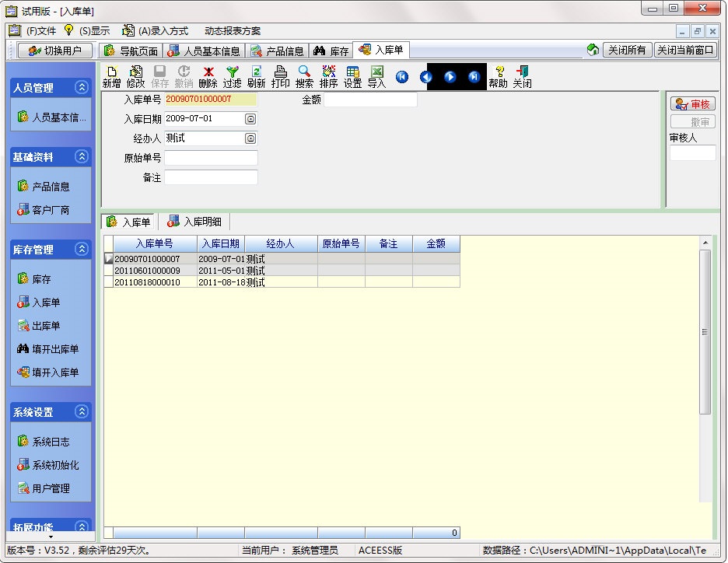Viewport: 728px width, 563px height.
Task: Collapse the 人员管理 sidebar section
Action: tap(81, 88)
